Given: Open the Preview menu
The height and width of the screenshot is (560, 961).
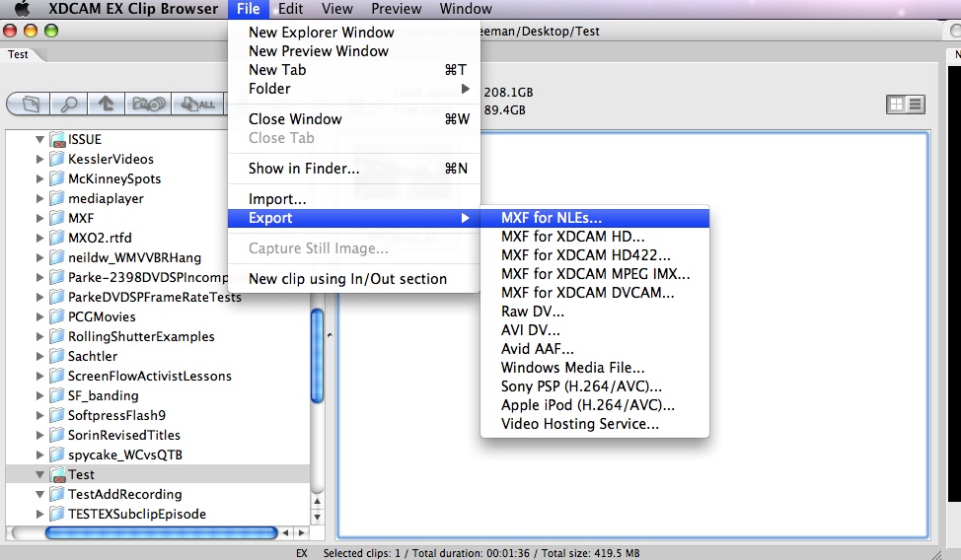Looking at the screenshot, I should point(397,9).
